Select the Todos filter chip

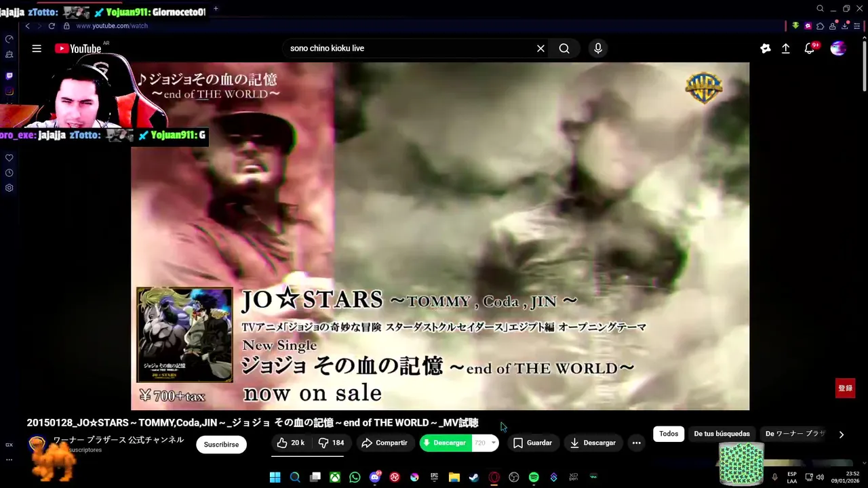[669, 434]
